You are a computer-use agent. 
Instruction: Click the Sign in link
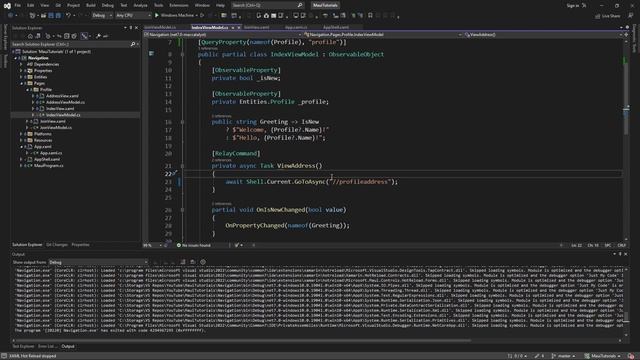pos(573,5)
